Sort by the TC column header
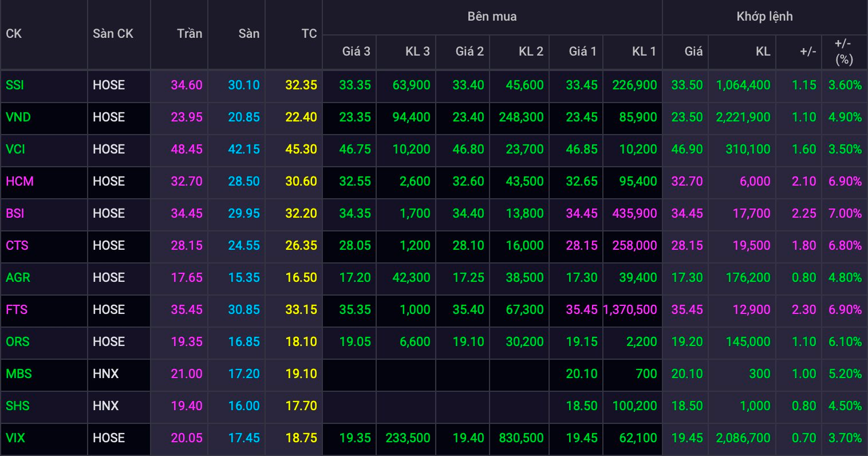 coord(309,34)
